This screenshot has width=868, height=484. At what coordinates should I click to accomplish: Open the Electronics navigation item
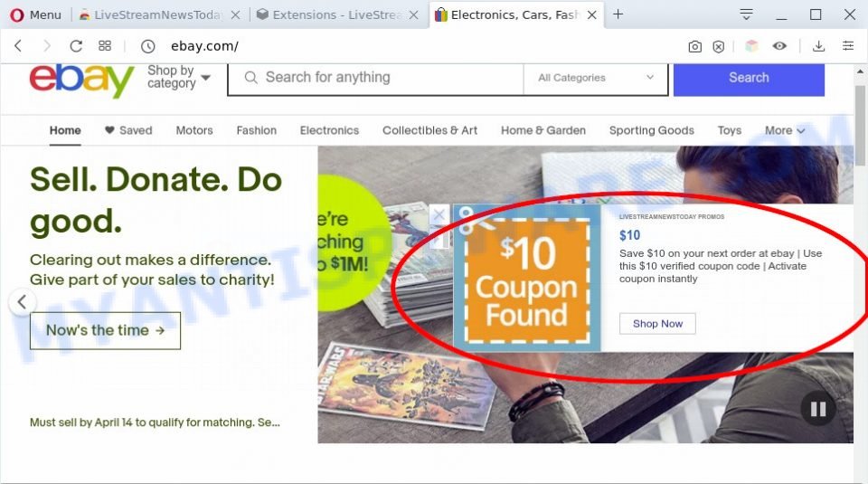[329, 130]
